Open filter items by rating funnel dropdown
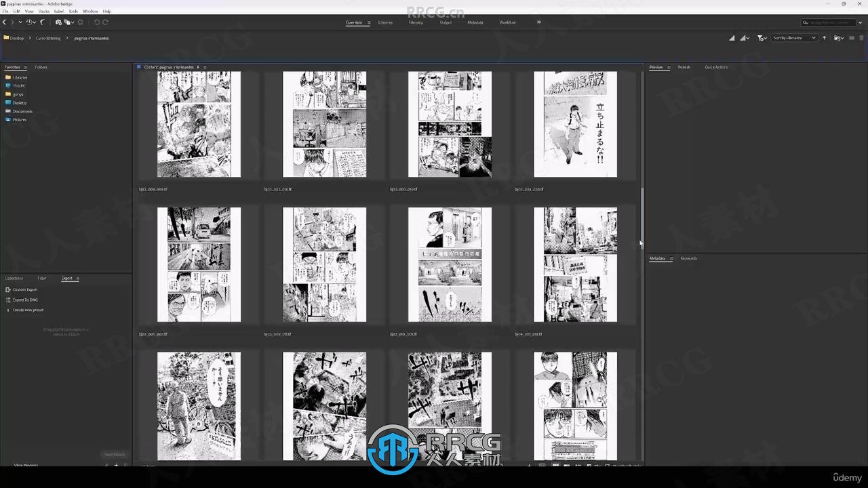Viewport: 868px width, 488px height. [x=762, y=38]
